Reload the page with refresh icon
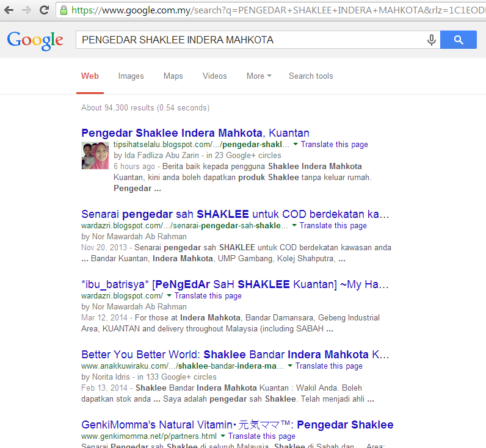486x448 pixels. click(45, 10)
